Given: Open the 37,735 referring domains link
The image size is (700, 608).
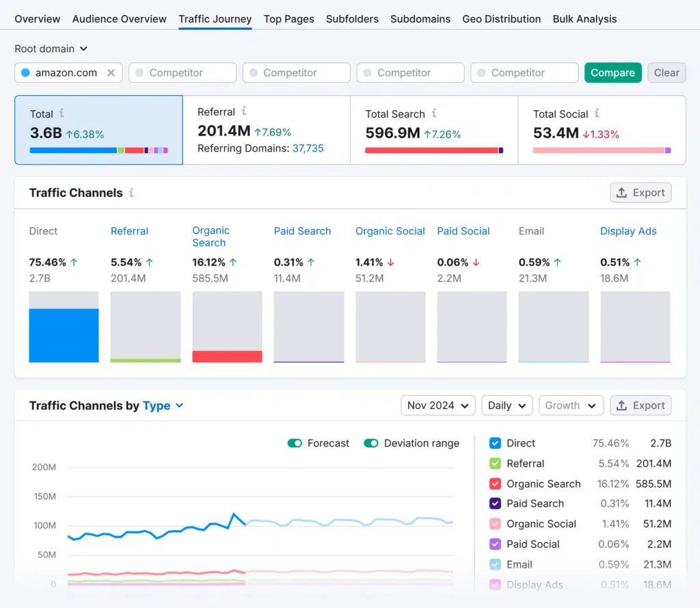Looking at the screenshot, I should [308, 148].
